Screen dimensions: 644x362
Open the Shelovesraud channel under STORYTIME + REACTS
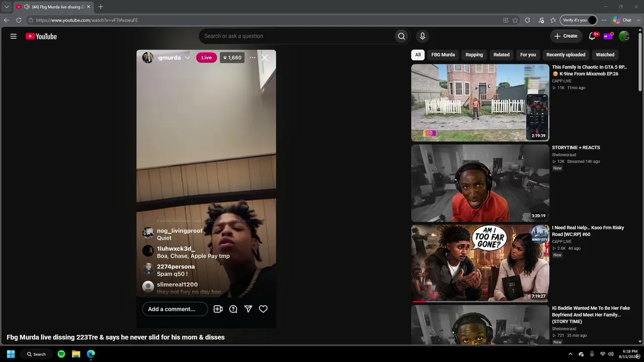(x=564, y=155)
